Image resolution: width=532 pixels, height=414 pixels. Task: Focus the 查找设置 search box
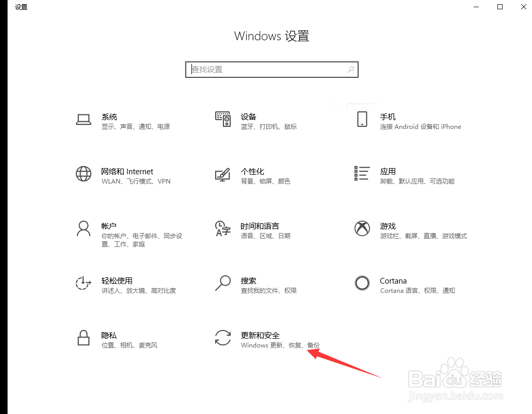[272, 70]
